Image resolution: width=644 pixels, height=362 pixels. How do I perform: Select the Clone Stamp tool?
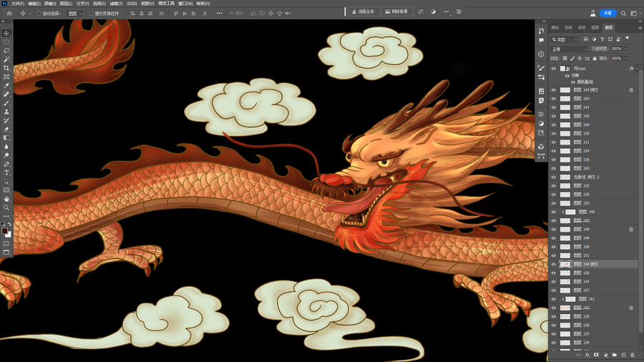(x=6, y=112)
